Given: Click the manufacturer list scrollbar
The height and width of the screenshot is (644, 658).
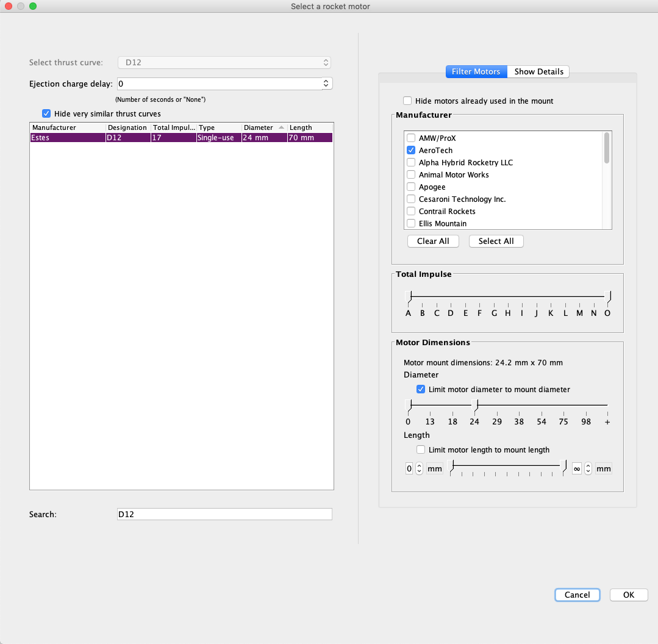Looking at the screenshot, I should tap(607, 146).
